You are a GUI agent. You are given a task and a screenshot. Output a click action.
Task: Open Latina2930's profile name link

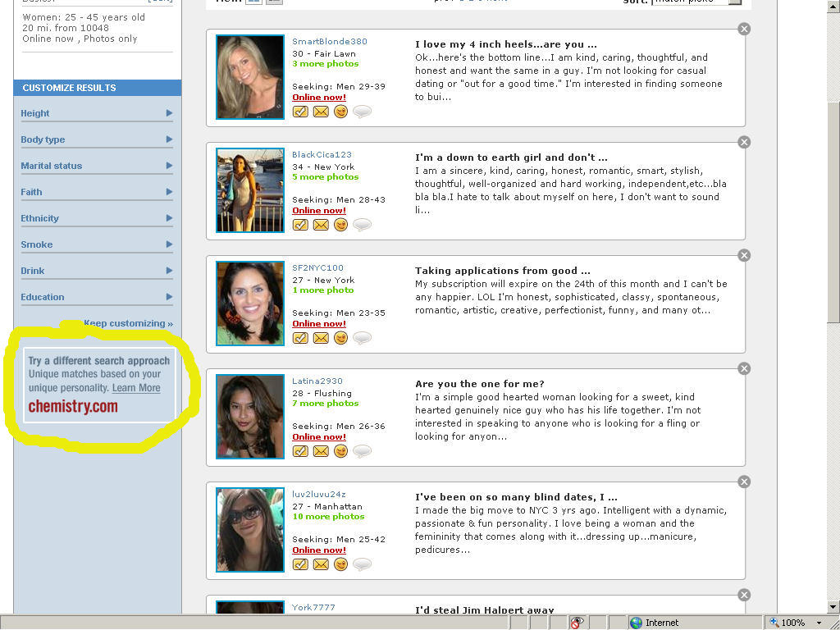(317, 381)
